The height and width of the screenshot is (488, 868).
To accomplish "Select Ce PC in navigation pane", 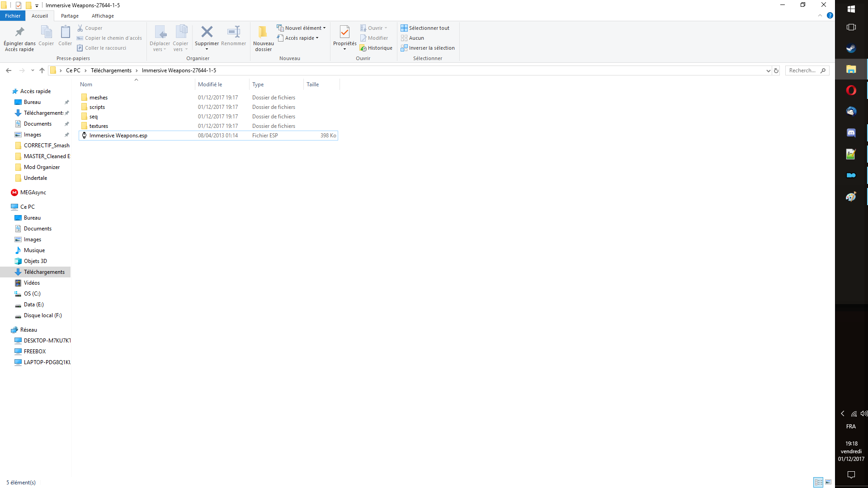I will point(27,207).
